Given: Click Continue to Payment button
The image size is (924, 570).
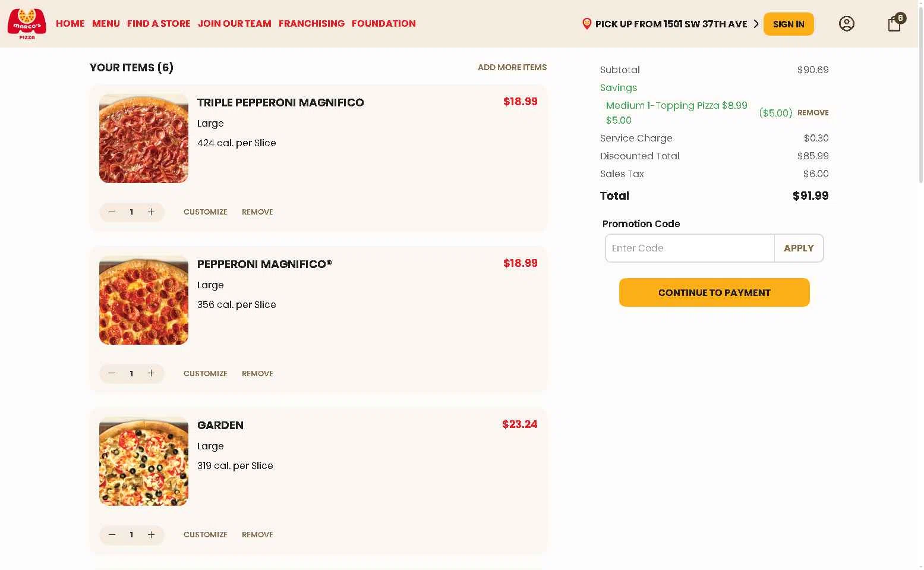Looking at the screenshot, I should pyautogui.click(x=714, y=292).
